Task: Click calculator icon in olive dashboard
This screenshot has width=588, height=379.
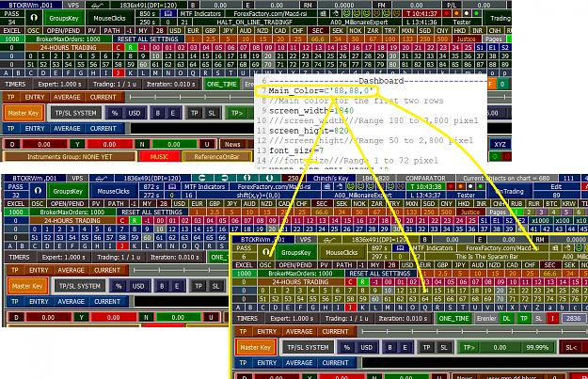Action: (x=555, y=248)
